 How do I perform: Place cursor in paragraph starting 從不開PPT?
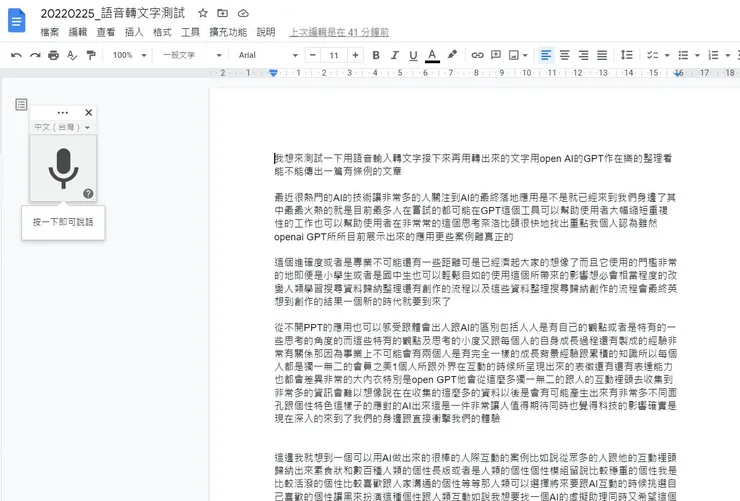[x=476, y=373]
